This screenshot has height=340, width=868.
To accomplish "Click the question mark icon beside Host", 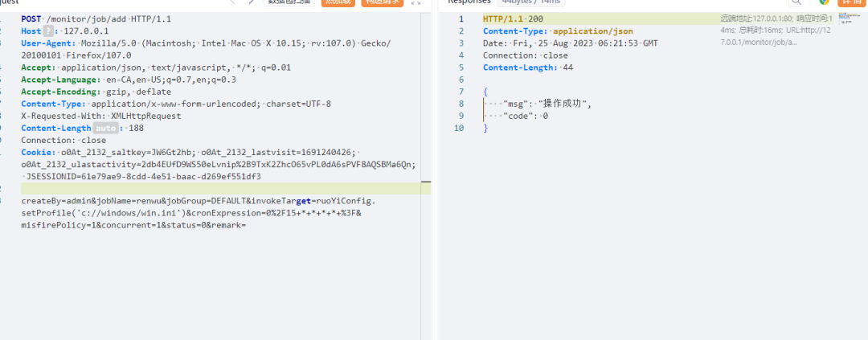I will [47, 31].
